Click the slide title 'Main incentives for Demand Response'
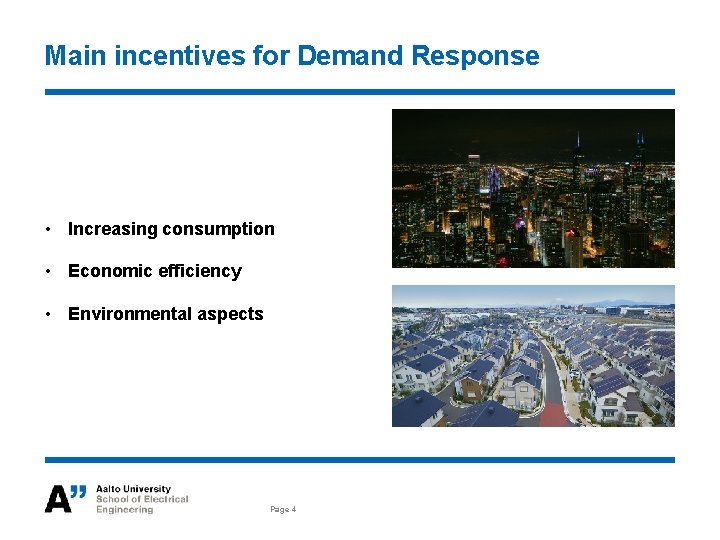 292,56
